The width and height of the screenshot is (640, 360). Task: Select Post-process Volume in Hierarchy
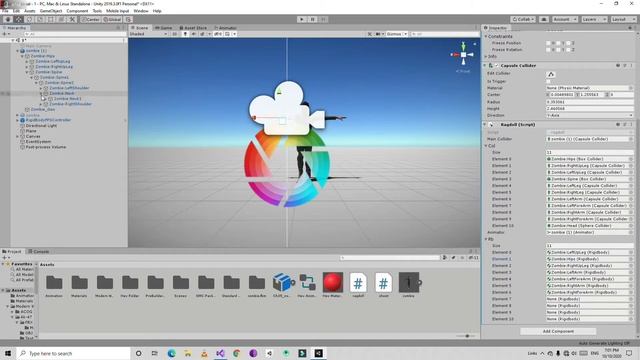(x=46, y=147)
